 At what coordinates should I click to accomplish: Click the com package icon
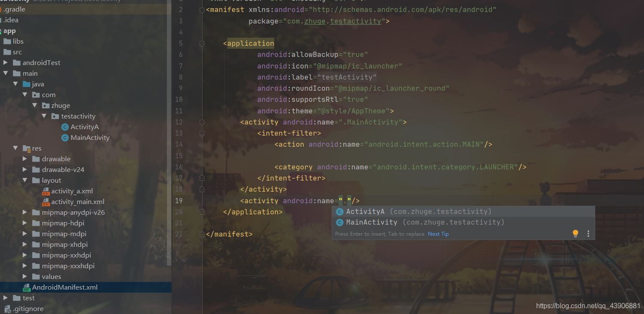tap(36, 95)
